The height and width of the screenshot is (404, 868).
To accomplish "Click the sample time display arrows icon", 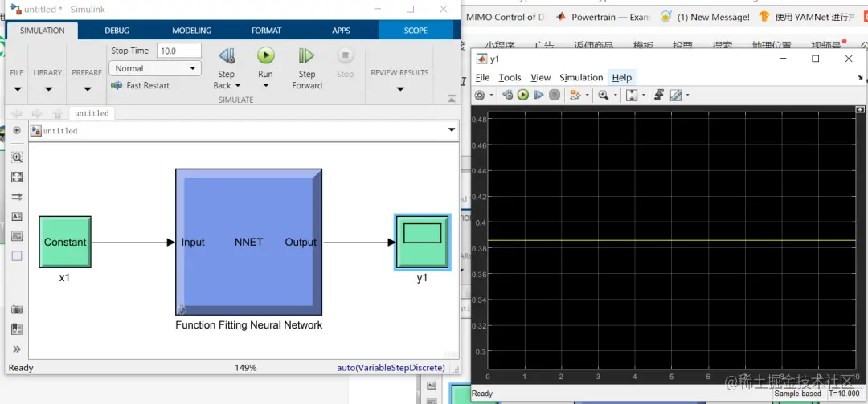I will point(17,197).
